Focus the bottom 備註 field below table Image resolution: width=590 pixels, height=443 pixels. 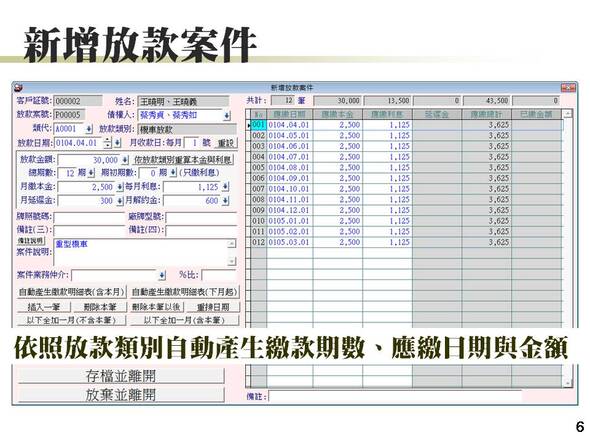pyautogui.click(x=395, y=396)
